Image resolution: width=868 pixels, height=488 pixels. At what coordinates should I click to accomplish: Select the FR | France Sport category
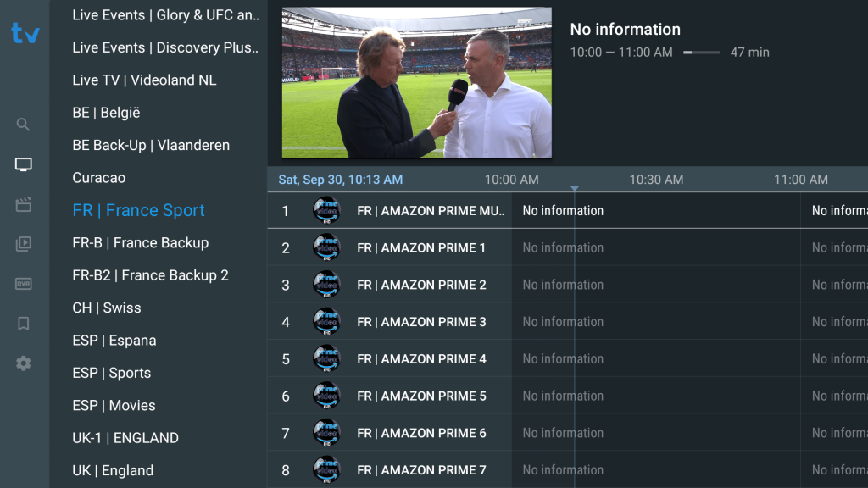139,210
